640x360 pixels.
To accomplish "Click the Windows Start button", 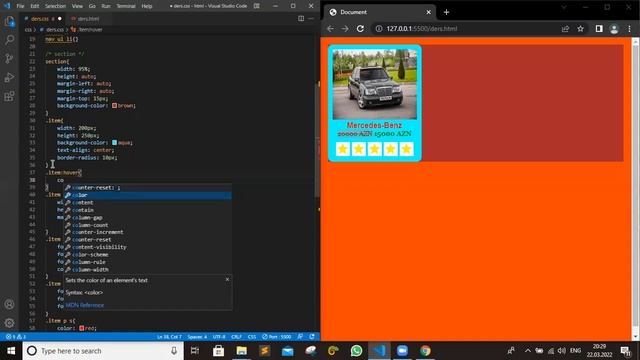I will point(11,351).
